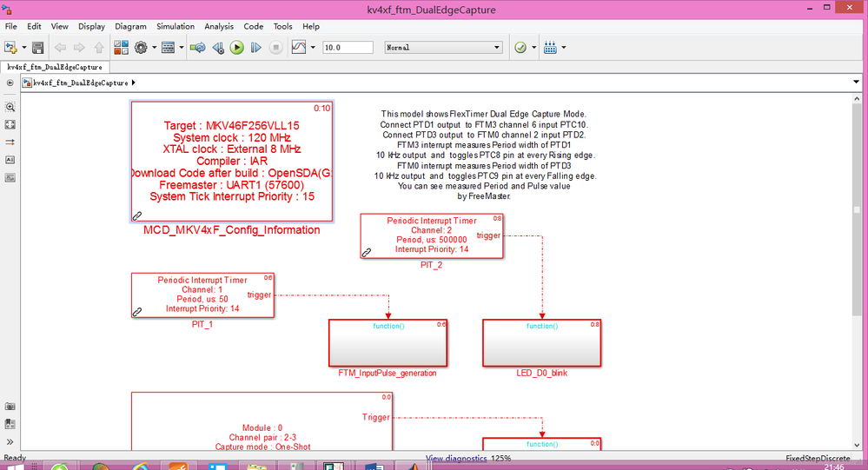Open the explorer bar dropdown arrow at right
The image size is (868, 470).
tap(857, 82)
